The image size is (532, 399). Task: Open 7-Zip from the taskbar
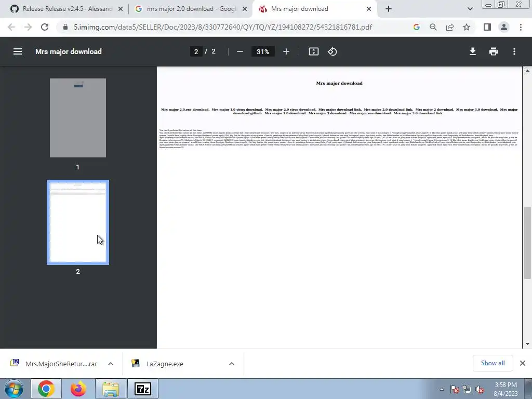142,389
